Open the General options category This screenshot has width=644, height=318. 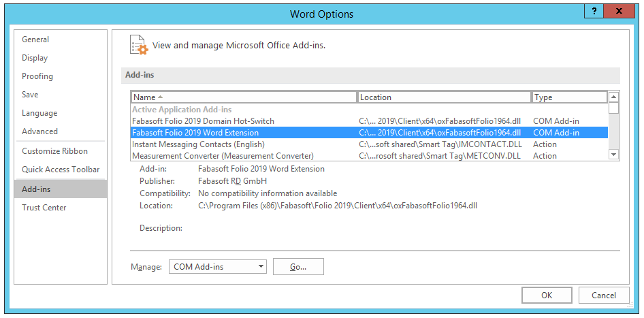[x=35, y=39]
